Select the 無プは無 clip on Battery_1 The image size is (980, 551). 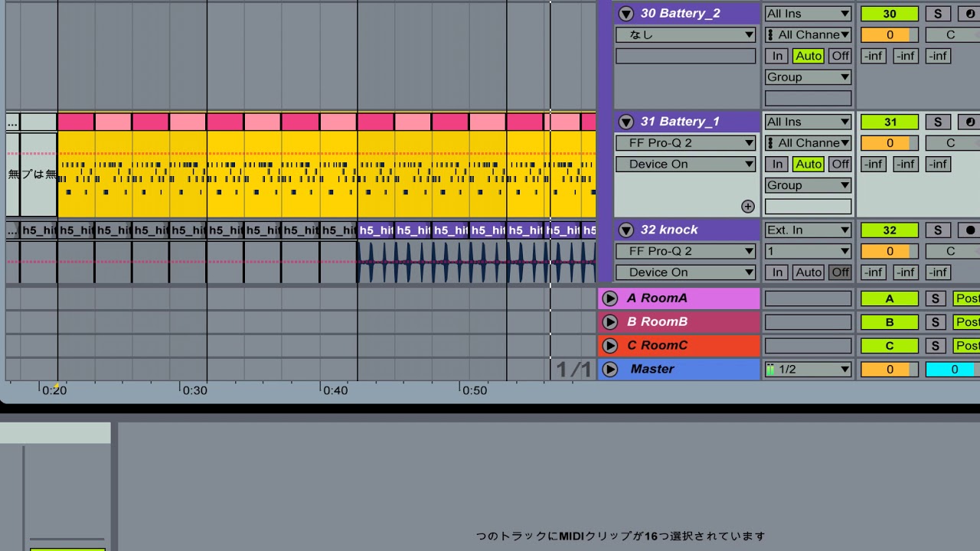(31, 174)
